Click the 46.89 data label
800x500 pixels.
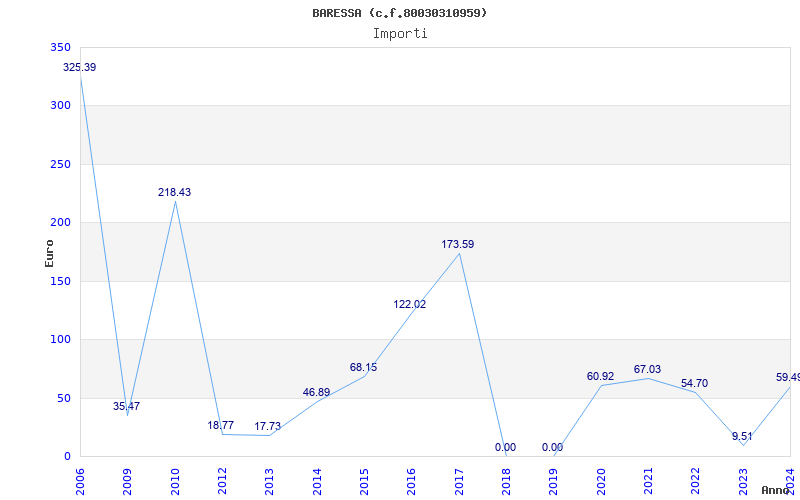(316, 392)
